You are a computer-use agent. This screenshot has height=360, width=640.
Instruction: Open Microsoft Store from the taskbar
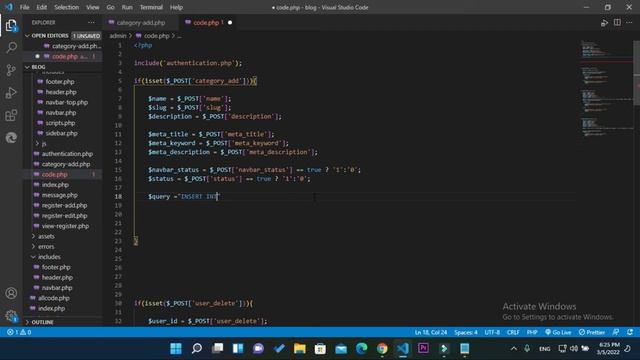point(320,349)
